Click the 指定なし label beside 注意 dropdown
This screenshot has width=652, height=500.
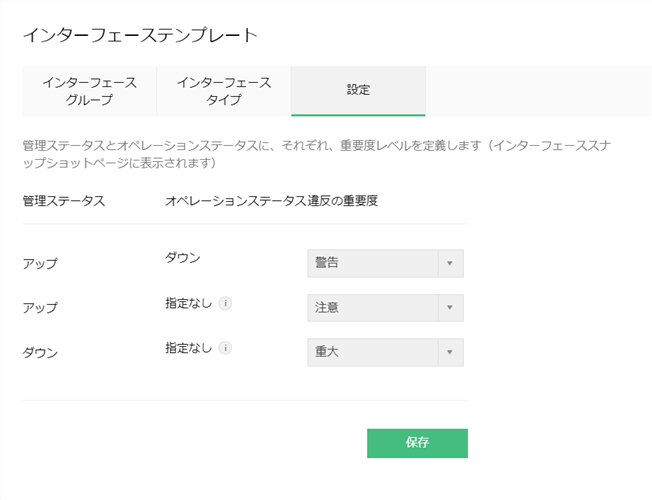(188, 303)
